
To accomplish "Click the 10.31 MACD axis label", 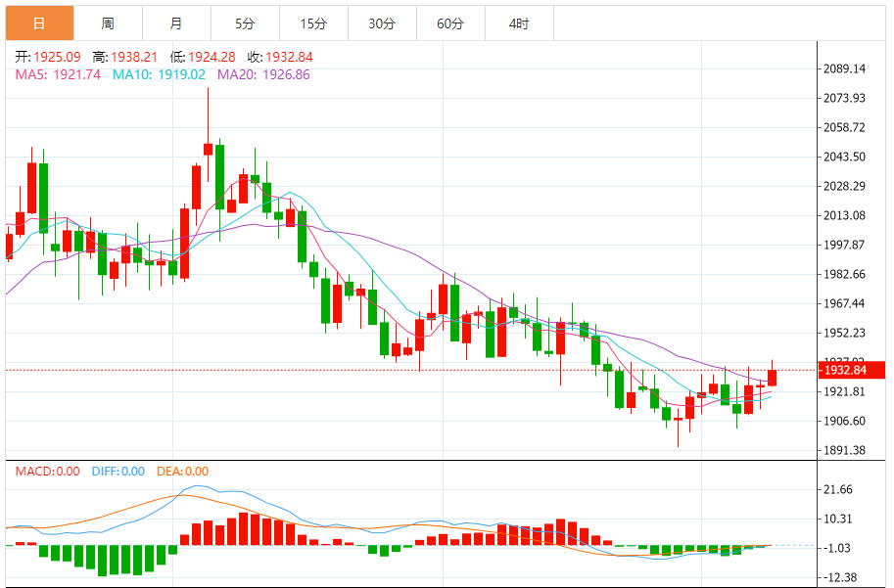I will (x=838, y=520).
